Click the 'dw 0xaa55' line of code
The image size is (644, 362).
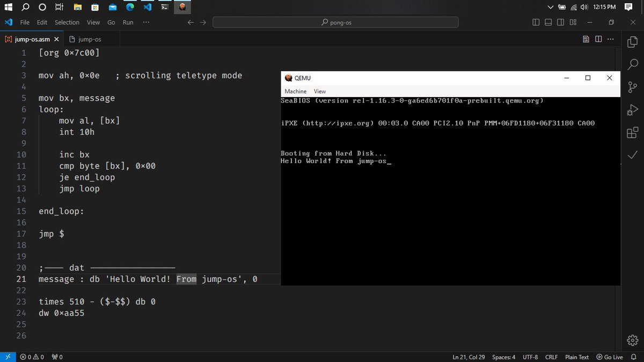61,313
